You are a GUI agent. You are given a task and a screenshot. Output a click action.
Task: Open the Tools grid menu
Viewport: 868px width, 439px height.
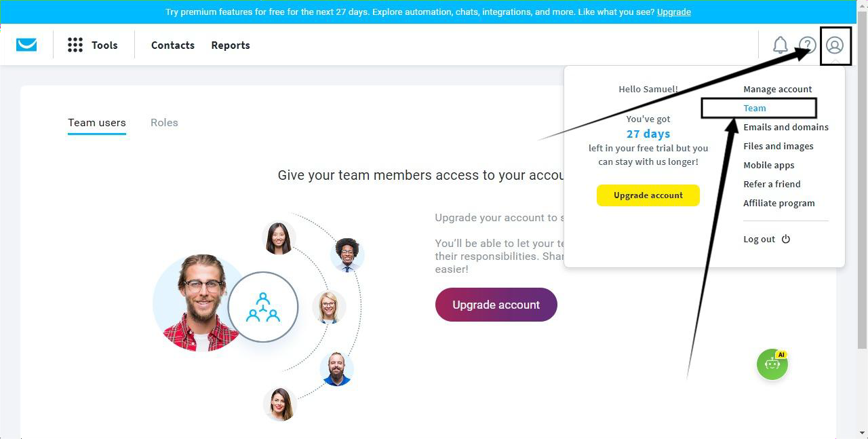(x=75, y=45)
